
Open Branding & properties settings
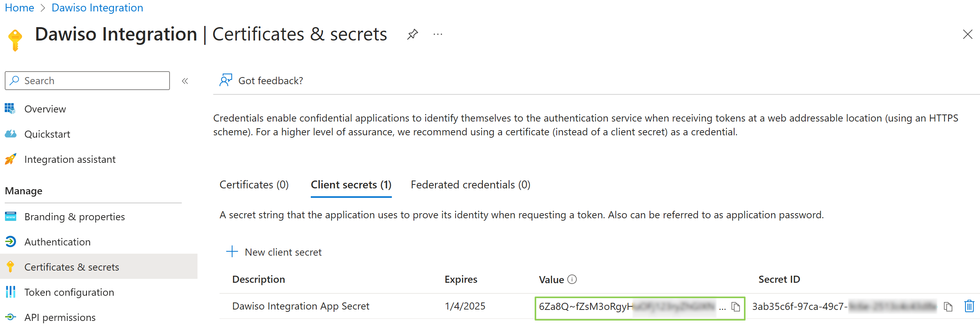click(x=75, y=216)
